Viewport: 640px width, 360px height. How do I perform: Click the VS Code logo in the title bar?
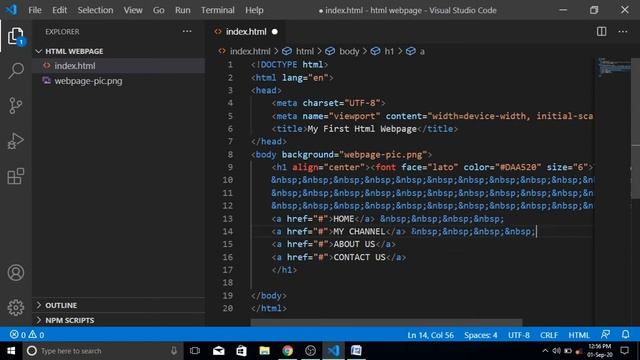(x=11, y=10)
